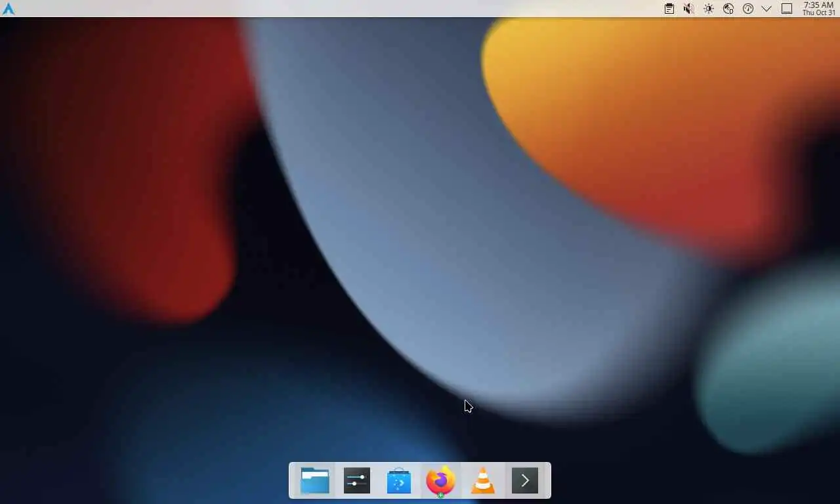Open the terminal from the dock
The height and width of the screenshot is (504, 840).
click(525, 480)
